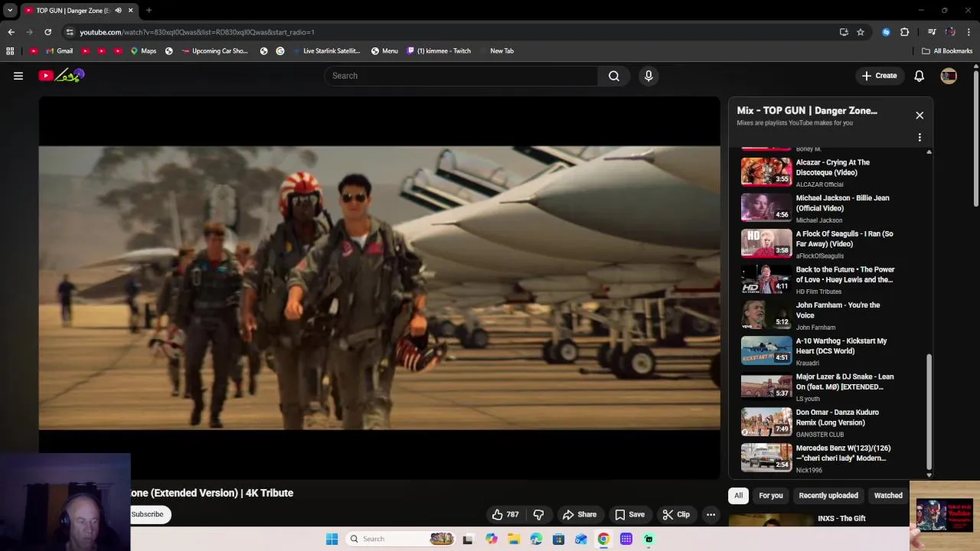Open File Explorer from the taskbar

(514, 539)
